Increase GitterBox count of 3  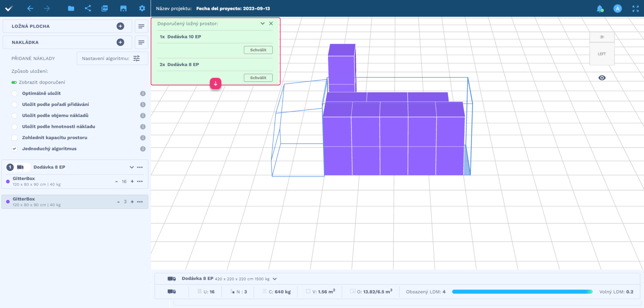pyautogui.click(x=132, y=202)
